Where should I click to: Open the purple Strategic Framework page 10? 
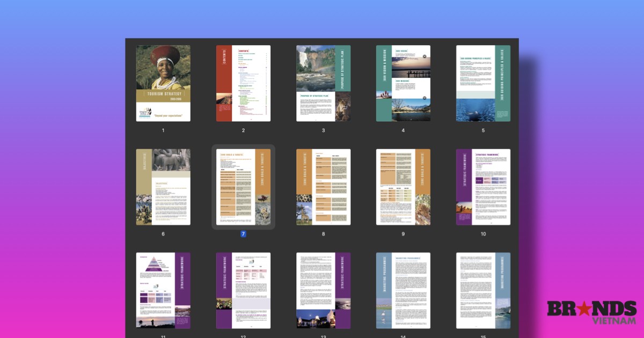pos(483,187)
